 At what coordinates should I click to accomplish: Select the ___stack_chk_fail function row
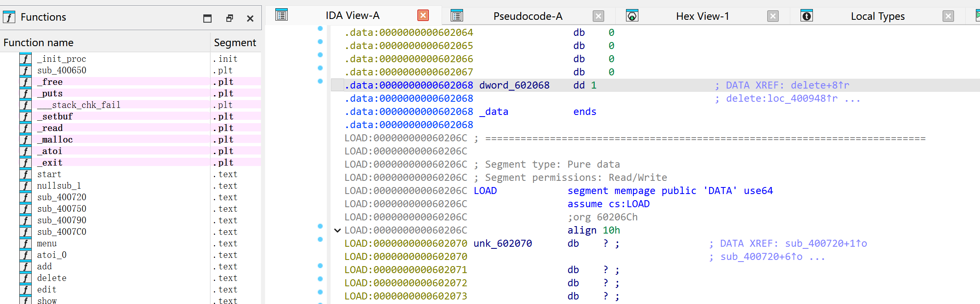click(130, 105)
